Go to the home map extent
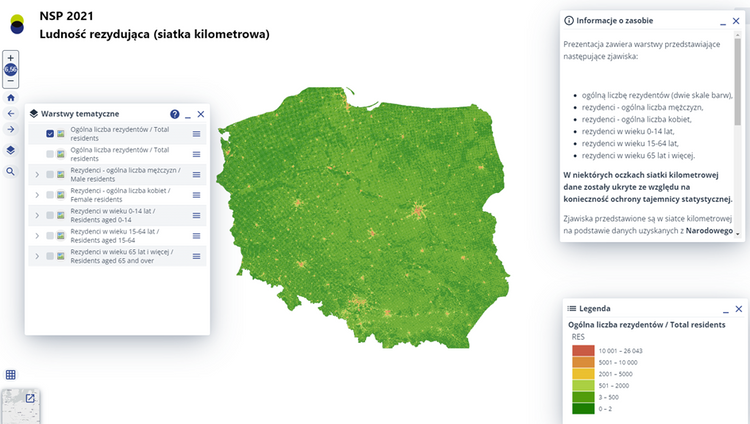This screenshot has width=750, height=424. point(10,98)
